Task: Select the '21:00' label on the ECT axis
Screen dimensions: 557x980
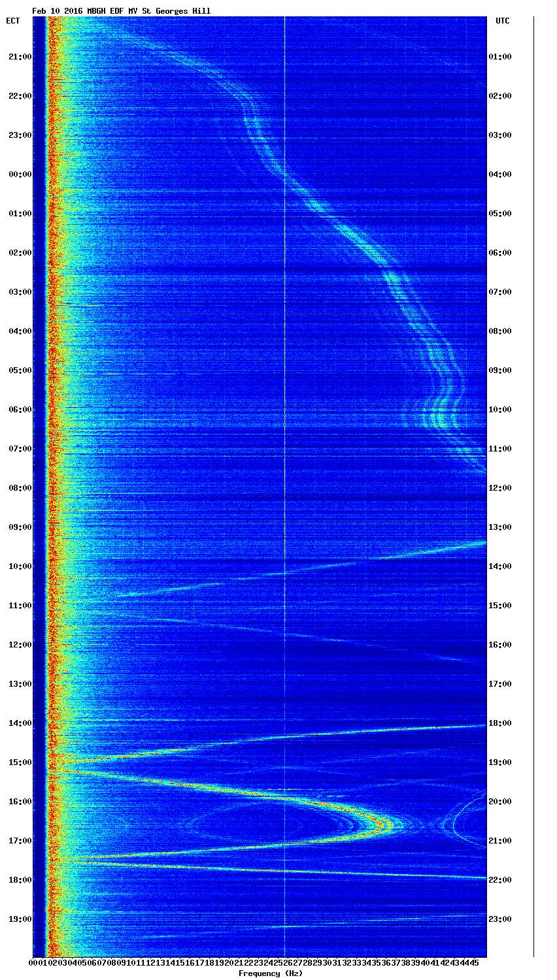Action: pyautogui.click(x=20, y=57)
